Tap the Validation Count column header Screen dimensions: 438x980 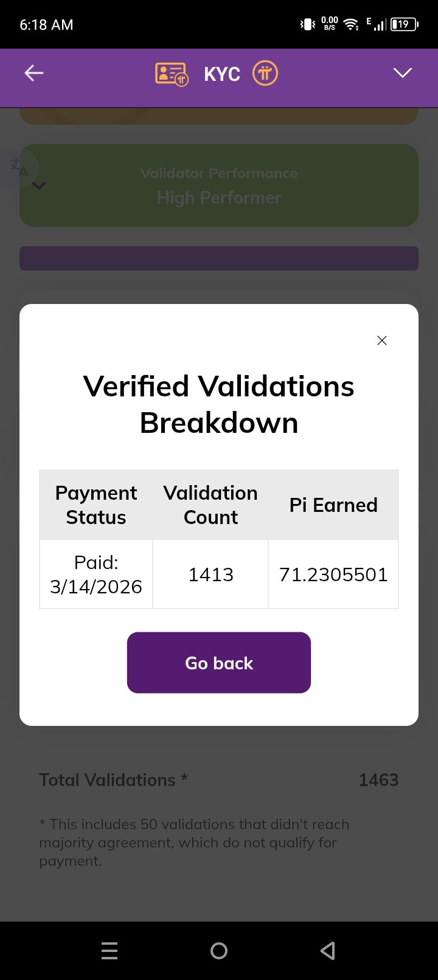[210, 505]
